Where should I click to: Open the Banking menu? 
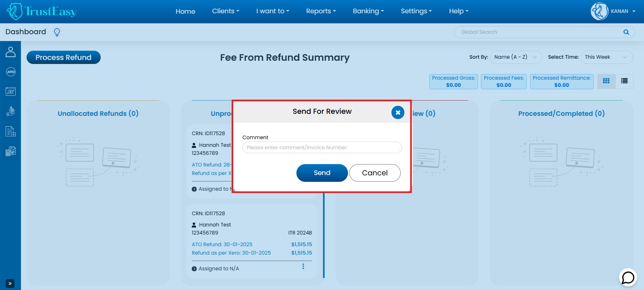(368, 11)
